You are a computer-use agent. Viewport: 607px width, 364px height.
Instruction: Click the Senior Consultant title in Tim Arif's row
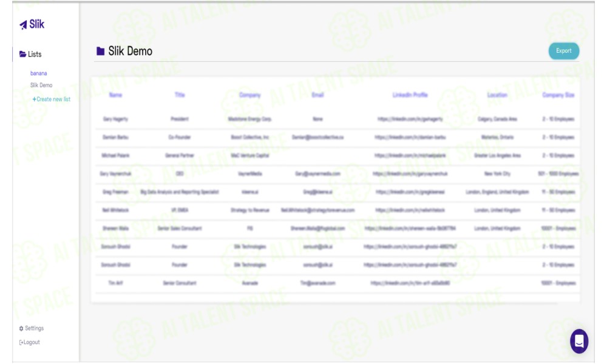(x=180, y=283)
